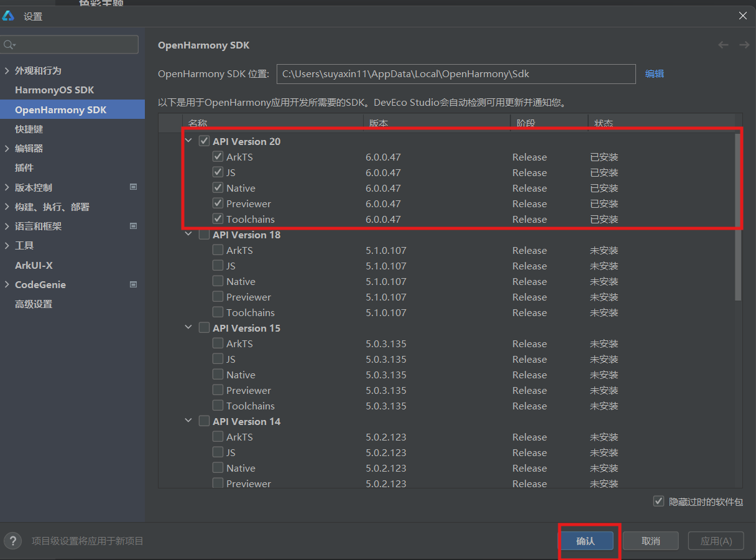Collapse the API Version 18 group
Screen dimensions: 756x560
coord(188,235)
